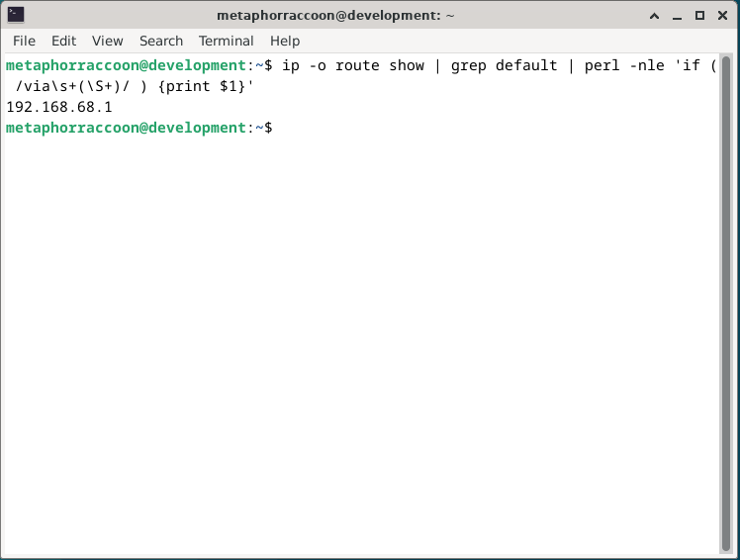Open the View menu

click(x=107, y=41)
